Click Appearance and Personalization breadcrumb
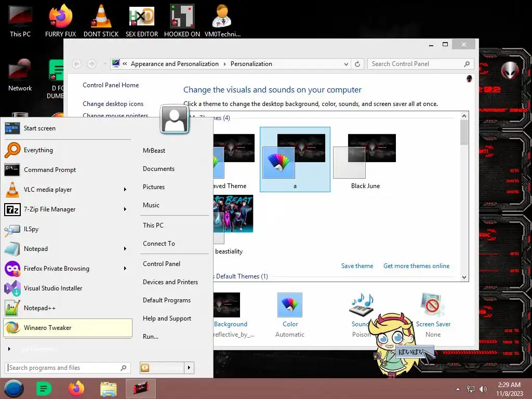The image size is (532, 399). point(175,64)
